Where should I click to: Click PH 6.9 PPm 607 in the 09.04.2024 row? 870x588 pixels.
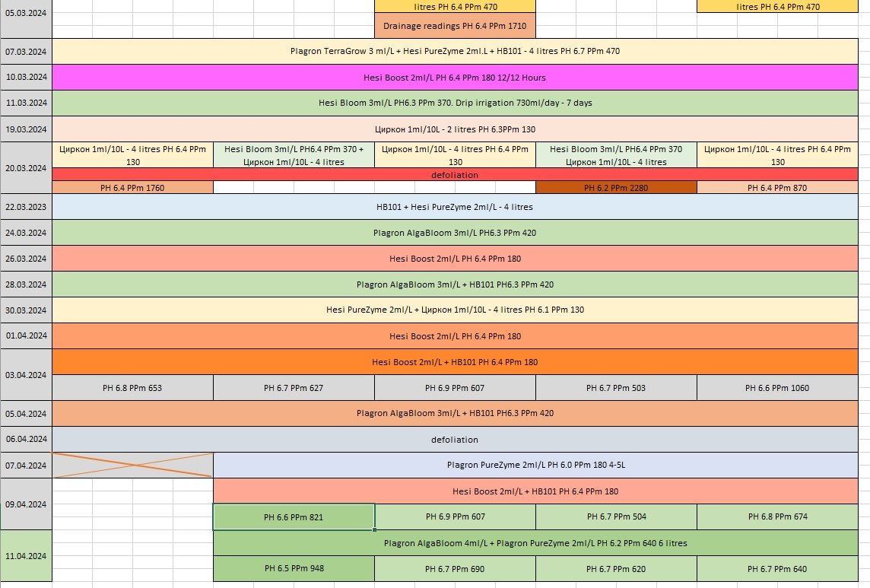(x=455, y=517)
